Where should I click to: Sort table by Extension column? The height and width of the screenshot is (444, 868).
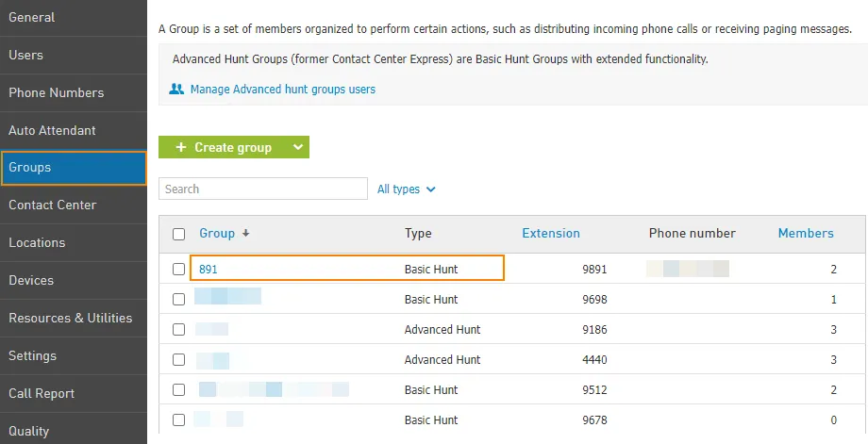(551, 234)
